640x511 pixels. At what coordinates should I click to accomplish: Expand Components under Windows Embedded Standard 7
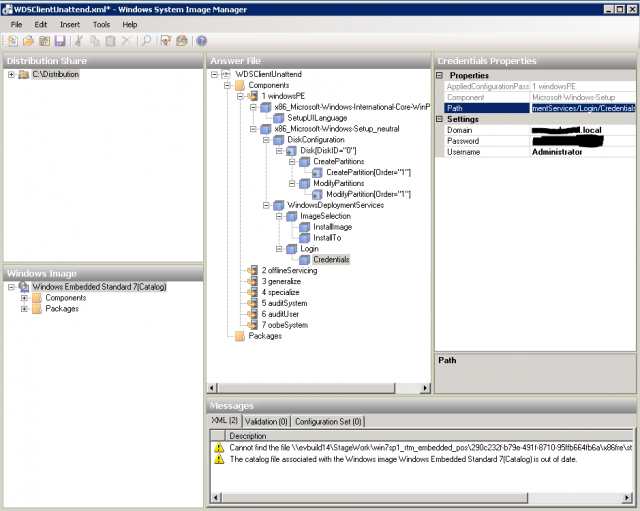[x=24, y=298]
